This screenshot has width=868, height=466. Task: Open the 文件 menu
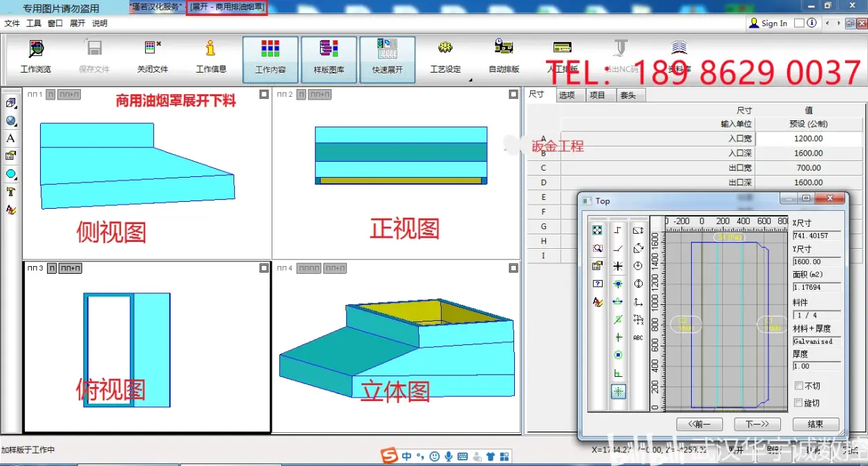tap(12, 23)
